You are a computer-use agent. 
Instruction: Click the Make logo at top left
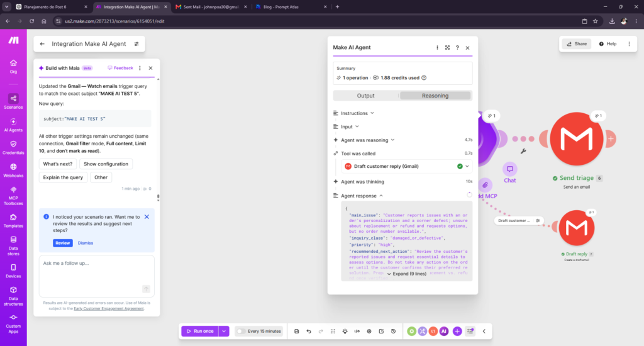point(14,40)
